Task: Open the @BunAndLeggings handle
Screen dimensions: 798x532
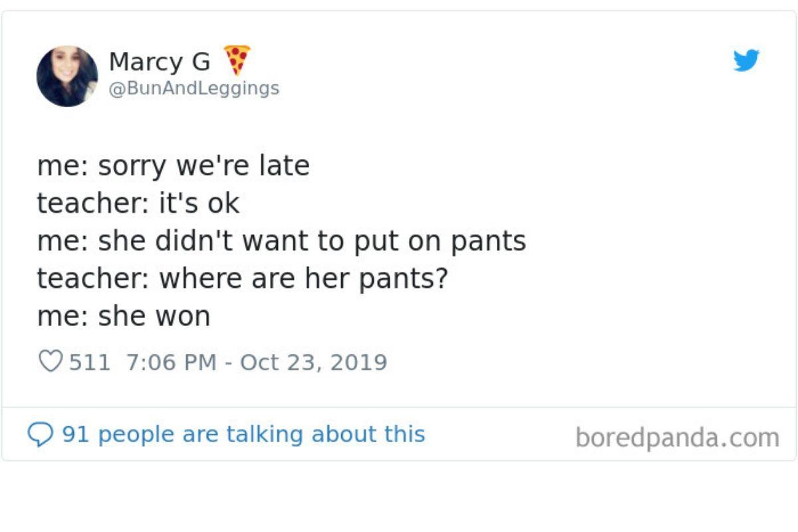Action: point(194,88)
